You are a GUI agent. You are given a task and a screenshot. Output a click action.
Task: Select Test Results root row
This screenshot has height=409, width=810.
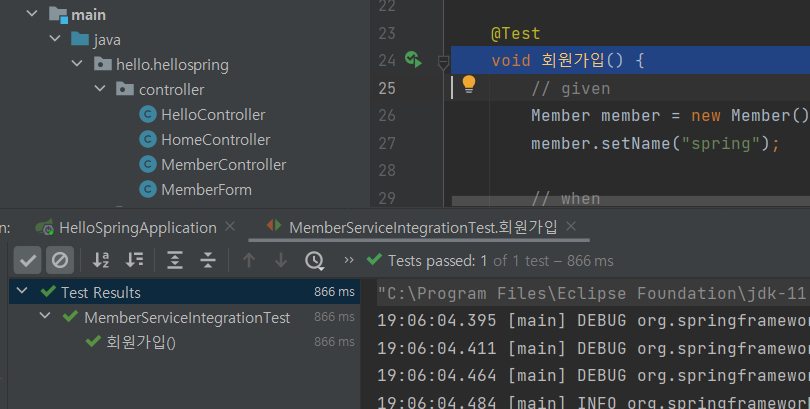coord(184,292)
